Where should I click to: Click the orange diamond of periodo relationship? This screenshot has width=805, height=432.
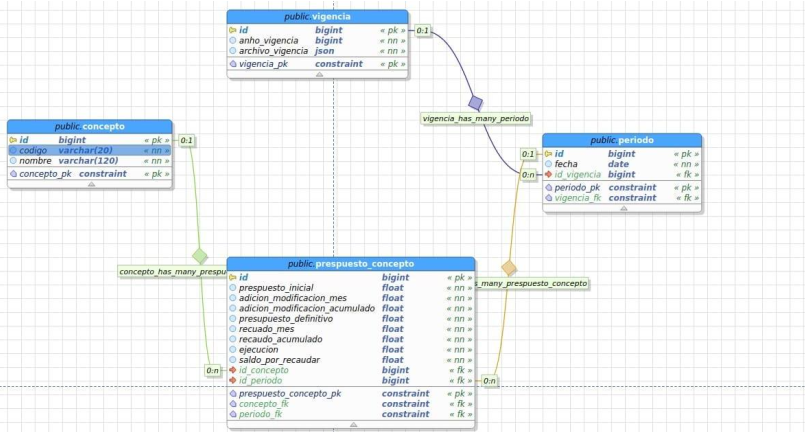[509, 268]
